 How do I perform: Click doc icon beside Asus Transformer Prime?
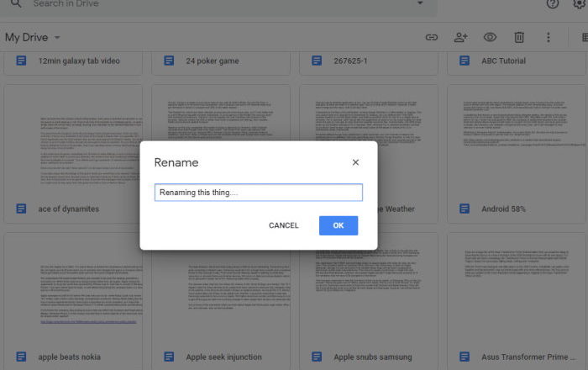point(465,357)
